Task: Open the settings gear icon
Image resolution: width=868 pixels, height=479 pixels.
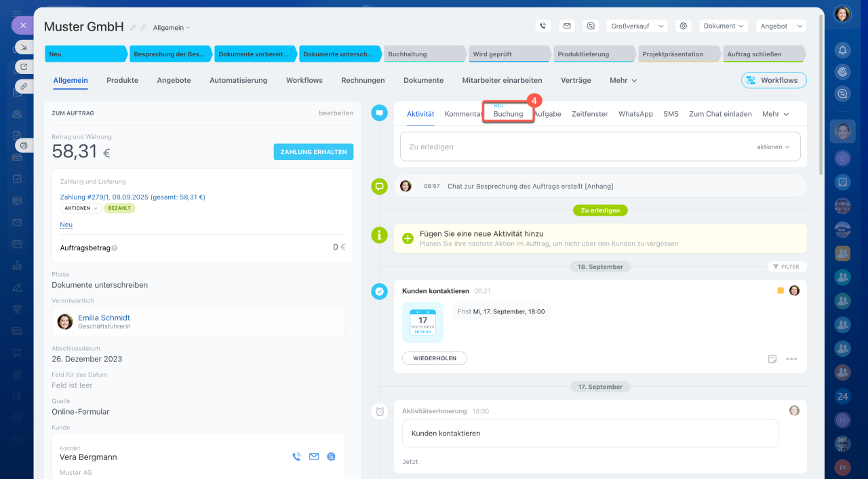Action: [x=684, y=26]
